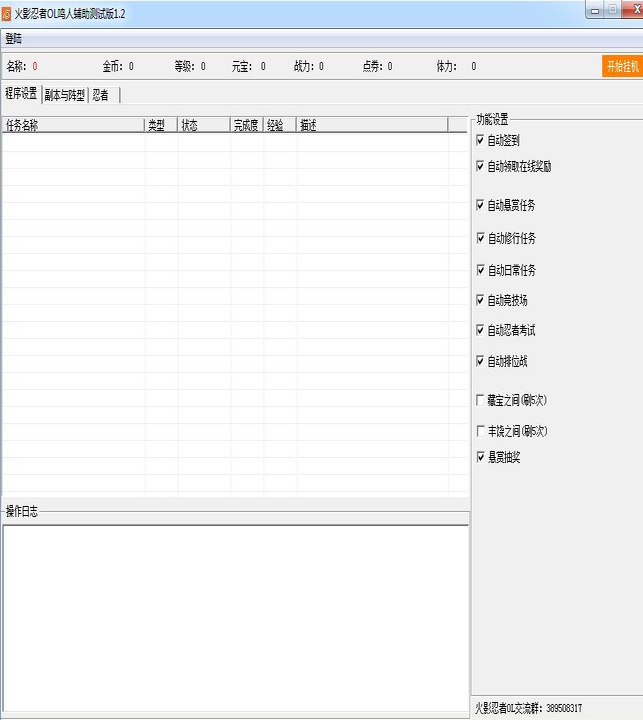
Task: Turn off 自动修行任务
Action: point(481,238)
